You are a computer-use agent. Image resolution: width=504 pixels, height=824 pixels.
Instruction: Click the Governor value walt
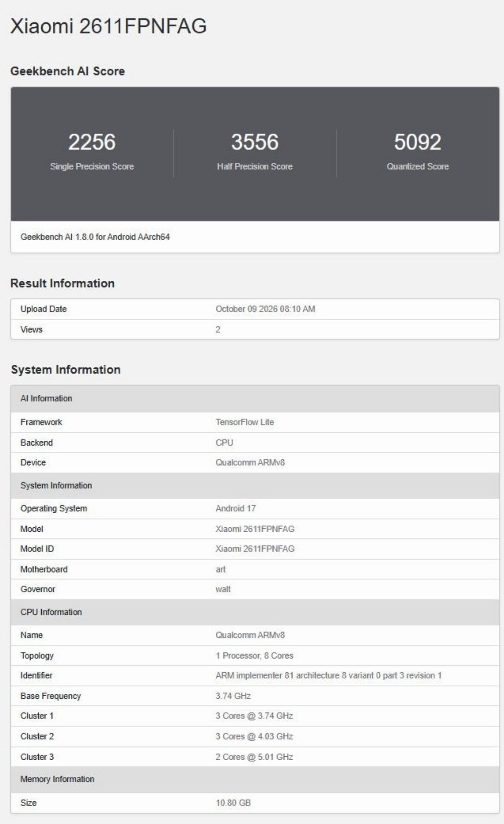point(223,589)
